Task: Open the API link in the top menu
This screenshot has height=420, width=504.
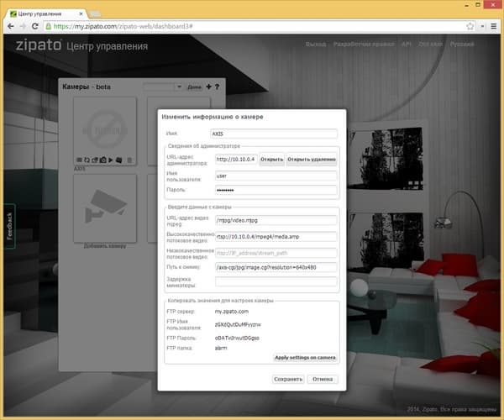Action: coord(407,44)
